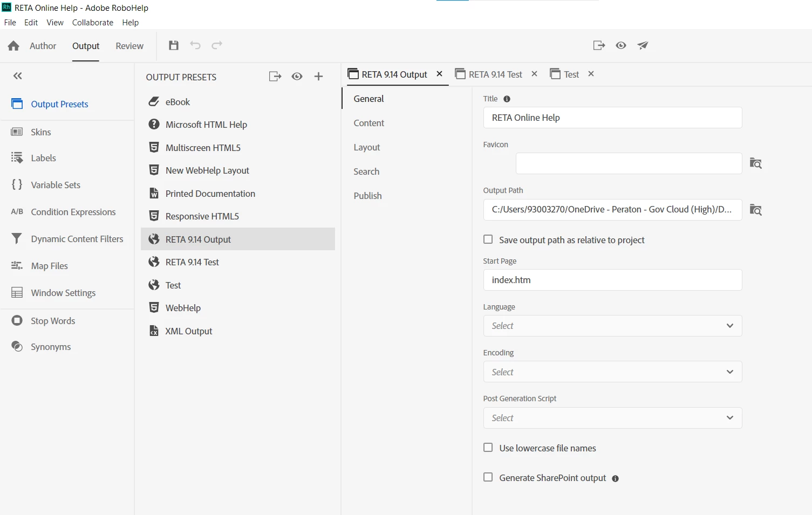The height and width of the screenshot is (515, 812).
Task: Open the Collaborate menu
Action: (x=93, y=23)
